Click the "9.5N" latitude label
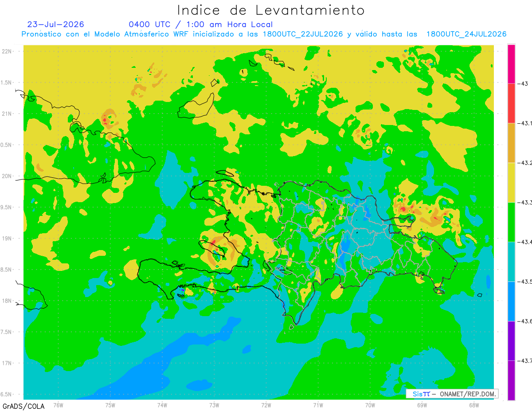The width and height of the screenshot is (532, 411). (7, 207)
